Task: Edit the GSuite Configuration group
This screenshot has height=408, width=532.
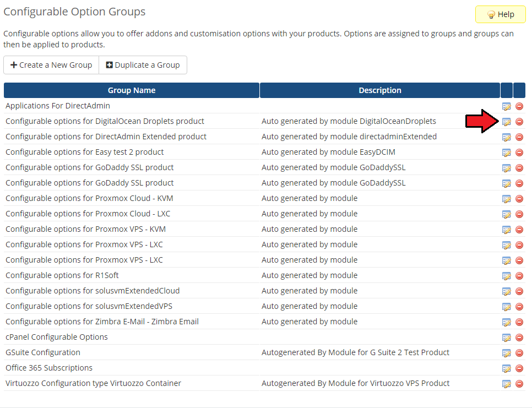Action: pos(507,353)
